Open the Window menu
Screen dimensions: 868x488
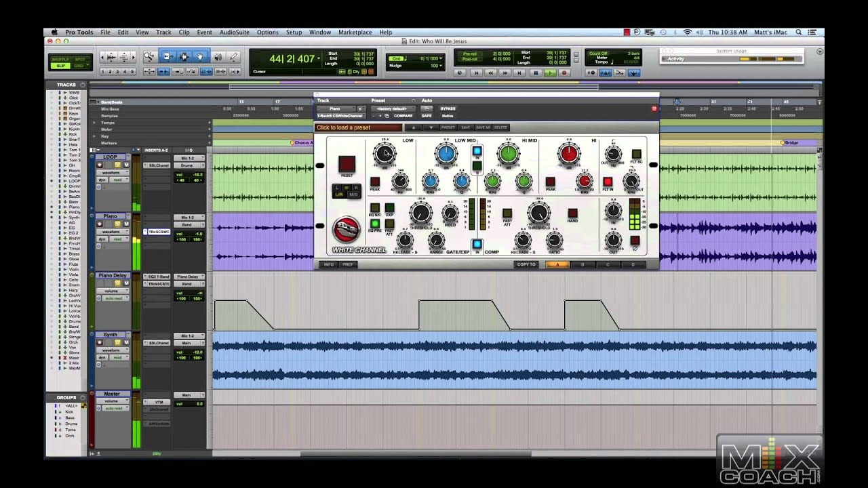tap(320, 32)
